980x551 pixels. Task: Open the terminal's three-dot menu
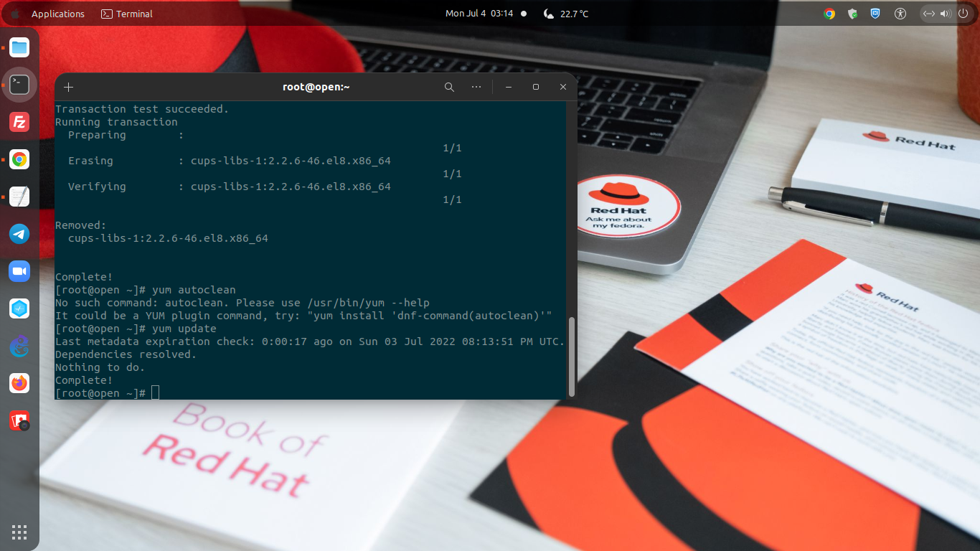point(476,87)
